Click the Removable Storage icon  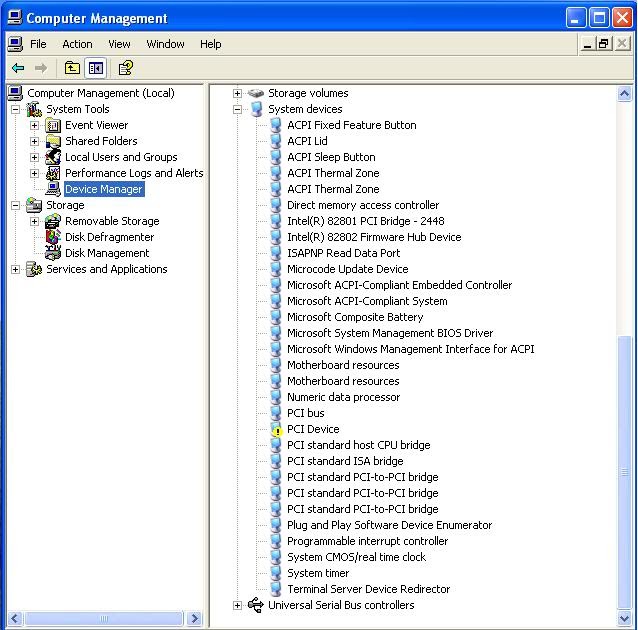pyautogui.click(x=53, y=221)
